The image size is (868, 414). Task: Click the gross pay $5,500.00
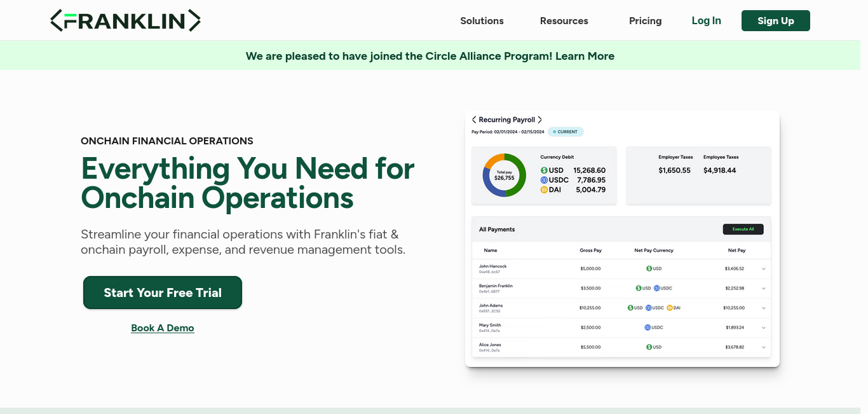(x=590, y=348)
